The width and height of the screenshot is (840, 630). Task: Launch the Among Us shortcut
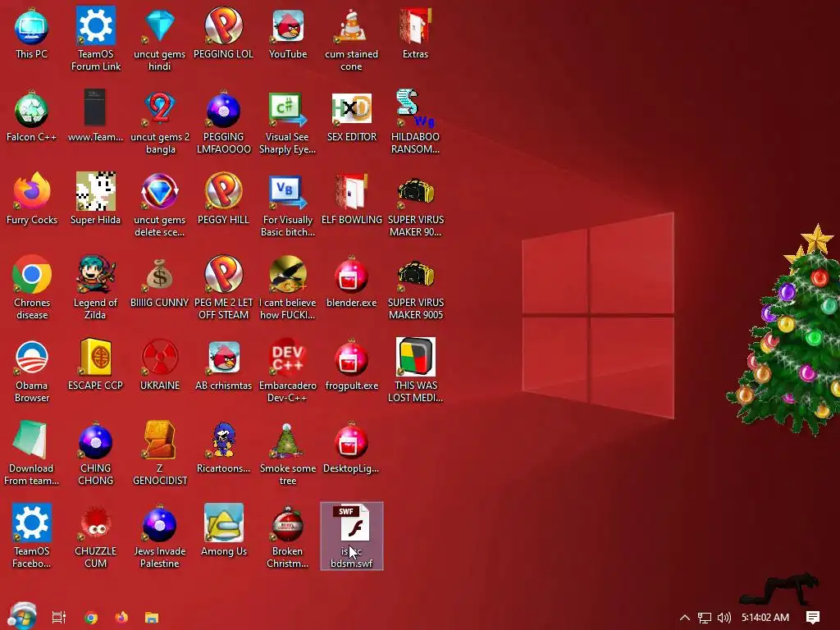point(223,531)
